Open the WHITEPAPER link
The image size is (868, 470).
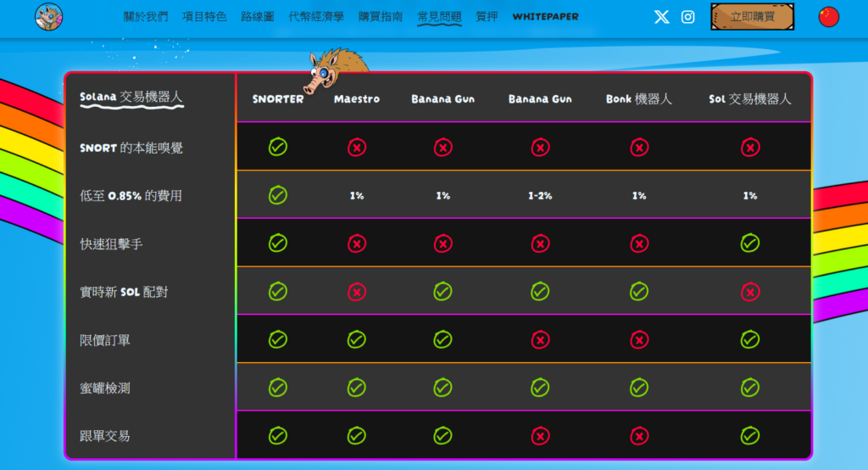coord(545,17)
